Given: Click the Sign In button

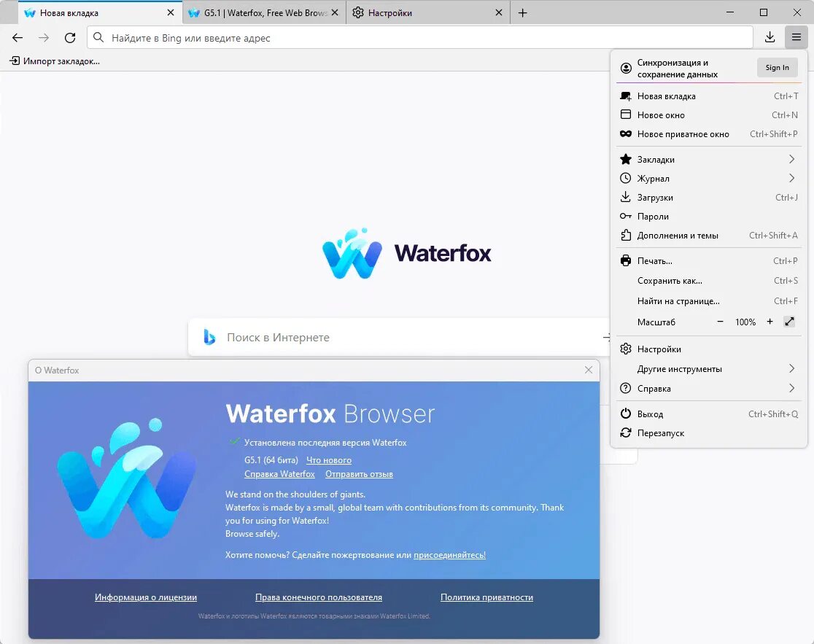Looking at the screenshot, I should 777,67.
